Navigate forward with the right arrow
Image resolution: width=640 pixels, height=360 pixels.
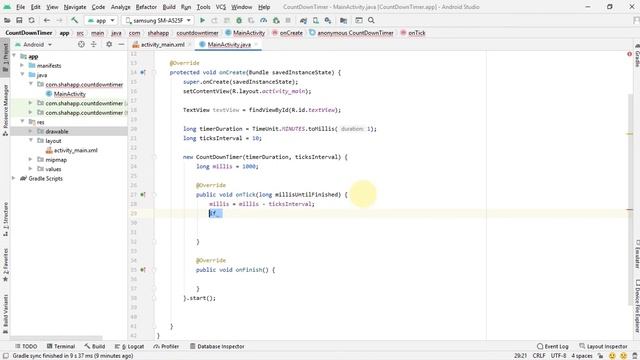point(59,20)
